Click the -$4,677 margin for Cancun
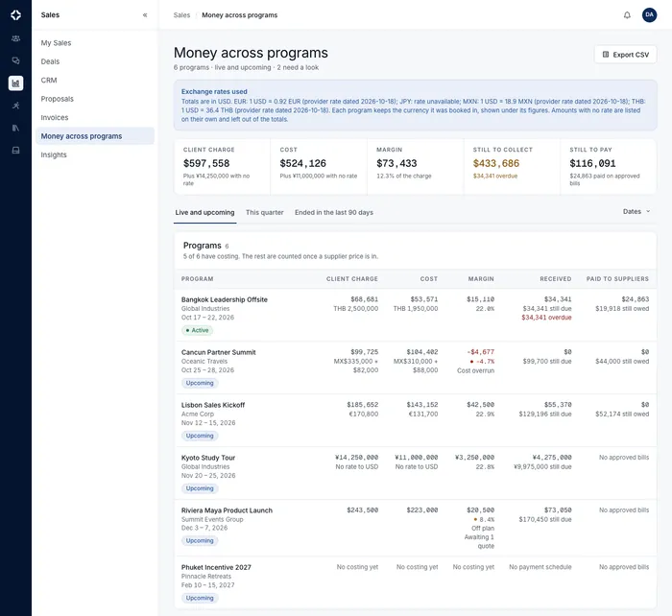The image size is (672, 616). click(480, 352)
